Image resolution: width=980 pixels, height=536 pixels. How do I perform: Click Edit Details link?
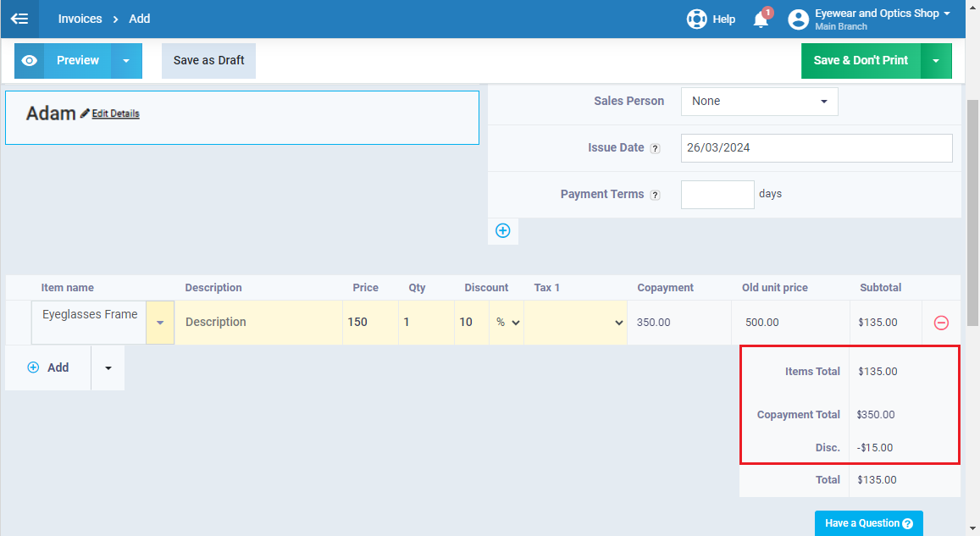pos(115,113)
